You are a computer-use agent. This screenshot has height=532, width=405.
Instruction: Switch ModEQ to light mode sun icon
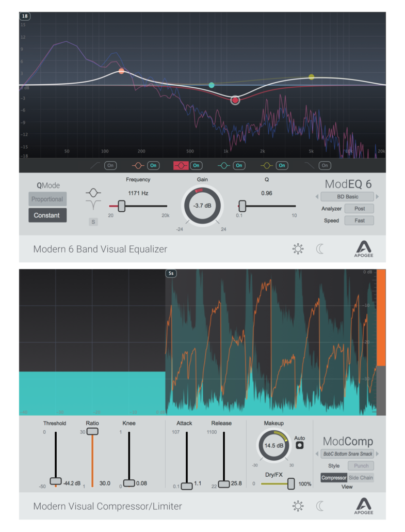click(x=298, y=248)
